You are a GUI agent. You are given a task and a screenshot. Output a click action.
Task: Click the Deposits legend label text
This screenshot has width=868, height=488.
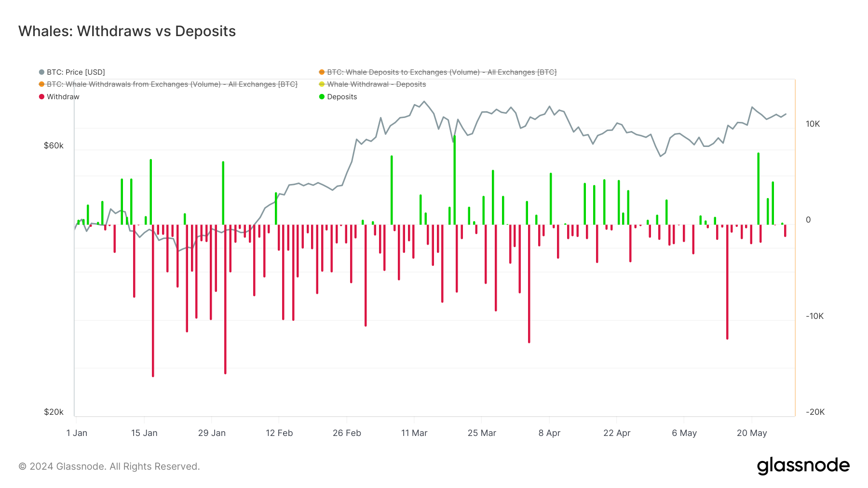coord(341,96)
